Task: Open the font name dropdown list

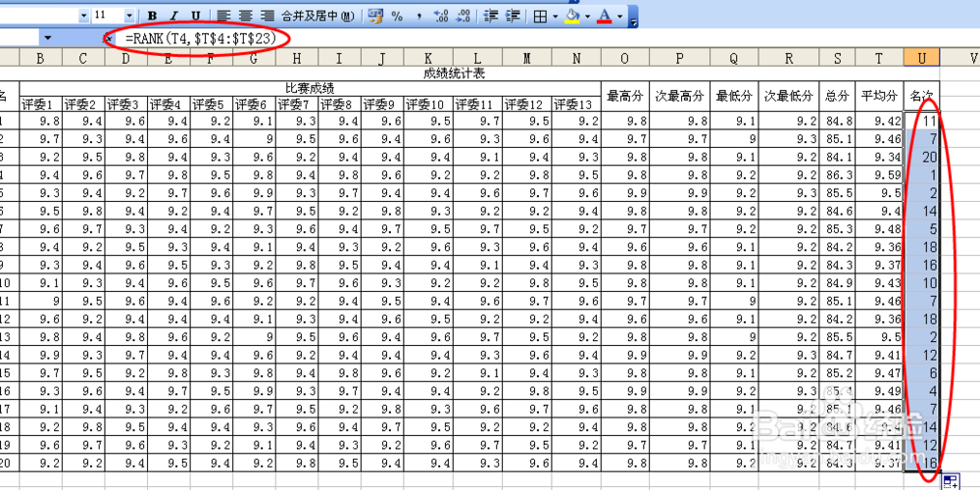Action: click(x=83, y=17)
